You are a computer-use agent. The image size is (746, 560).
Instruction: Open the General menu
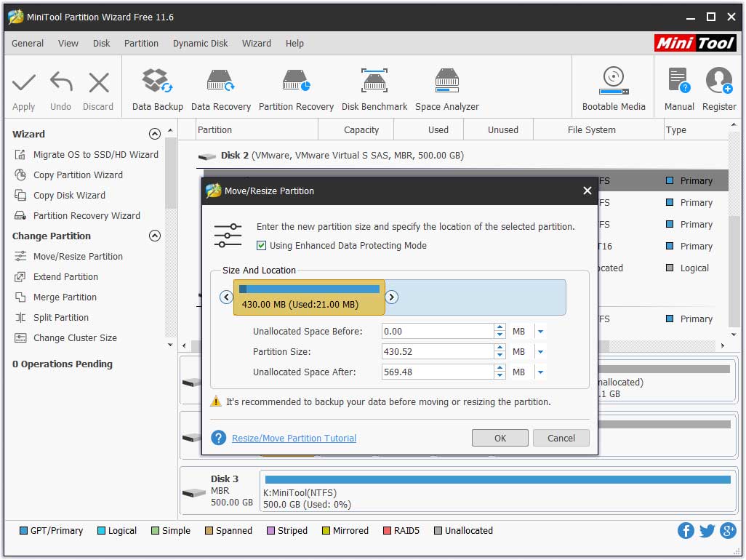[x=28, y=44]
